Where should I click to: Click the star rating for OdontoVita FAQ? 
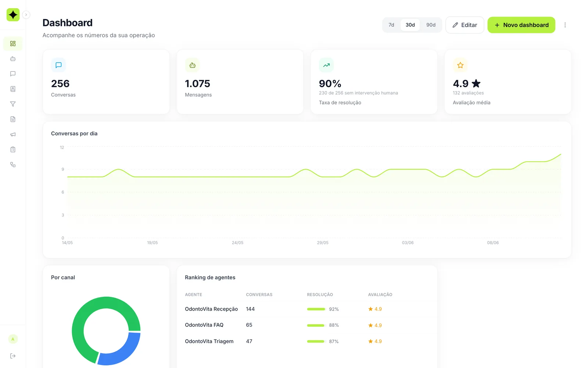pos(375,325)
